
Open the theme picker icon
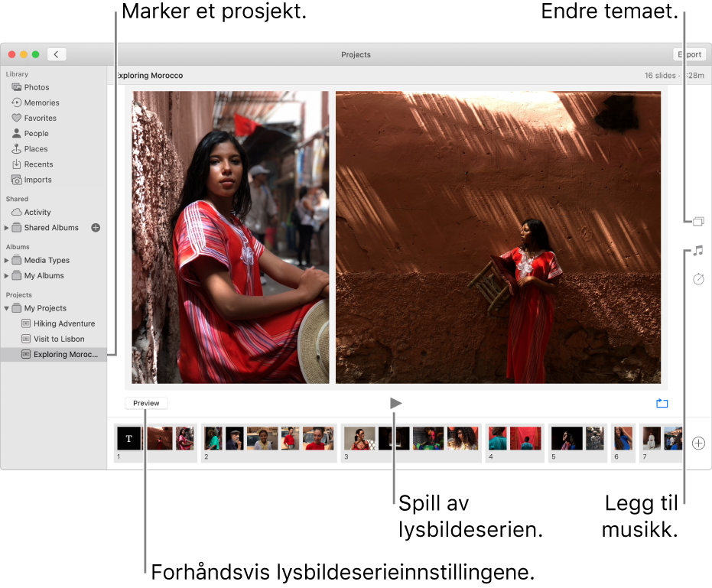[698, 221]
